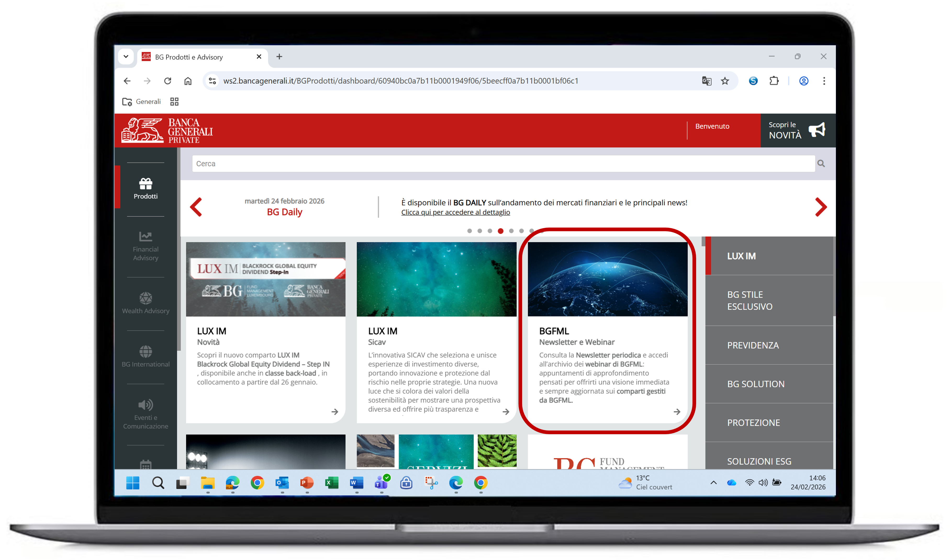Screen dimensions: 950x560
Task: Open the new tab with the plus button
Action: (280, 56)
